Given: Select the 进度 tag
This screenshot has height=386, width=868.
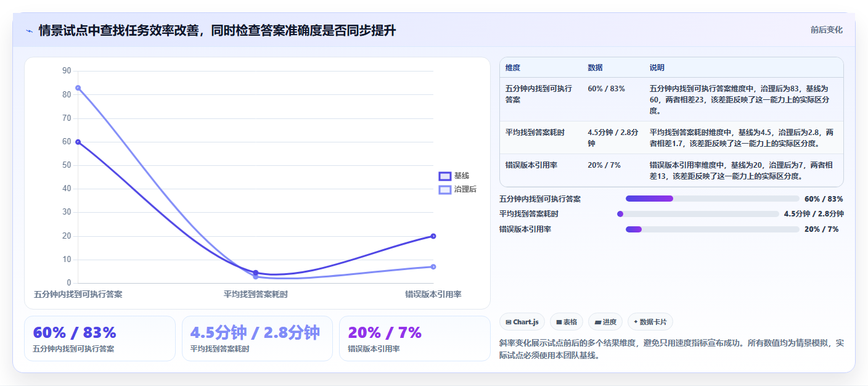Looking at the screenshot, I should click(x=605, y=322).
